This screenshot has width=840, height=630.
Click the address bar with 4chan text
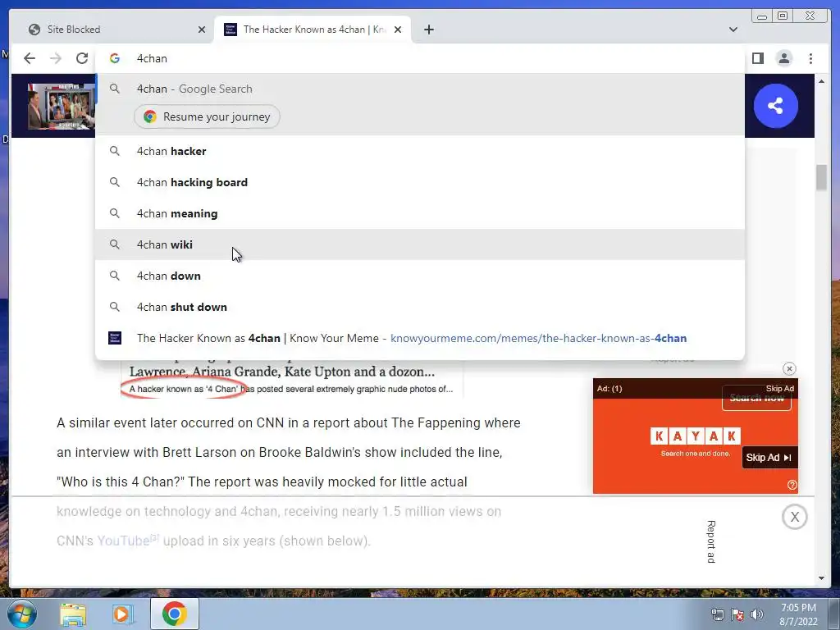click(x=419, y=58)
